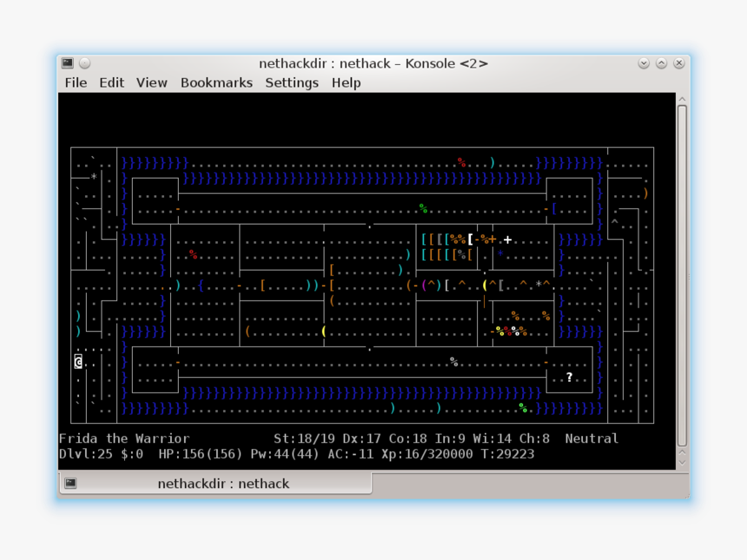Select the 'nethackdir : nethack' session tab
This screenshot has width=747, height=560.
tap(215, 484)
